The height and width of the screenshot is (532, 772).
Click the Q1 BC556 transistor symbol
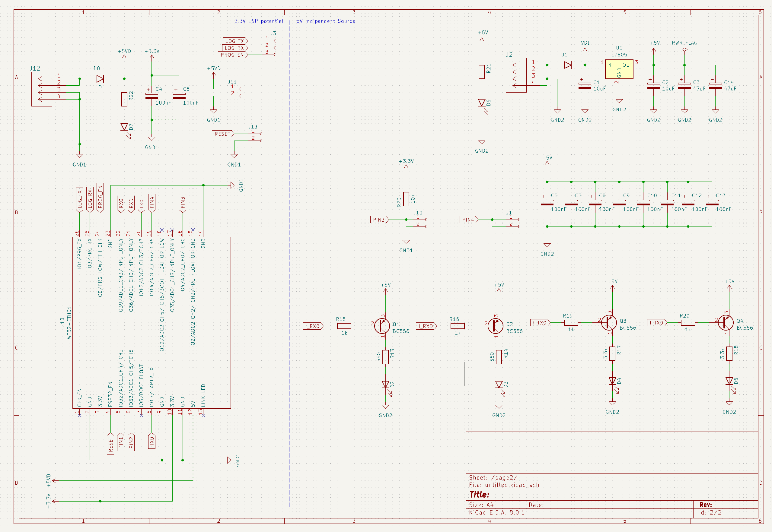click(382, 326)
